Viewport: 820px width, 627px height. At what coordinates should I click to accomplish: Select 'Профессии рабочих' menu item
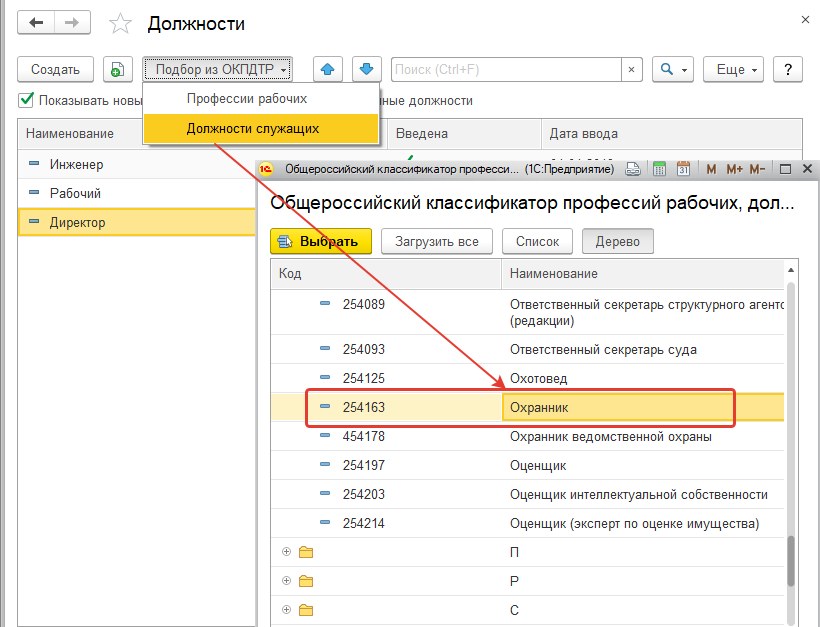247,99
